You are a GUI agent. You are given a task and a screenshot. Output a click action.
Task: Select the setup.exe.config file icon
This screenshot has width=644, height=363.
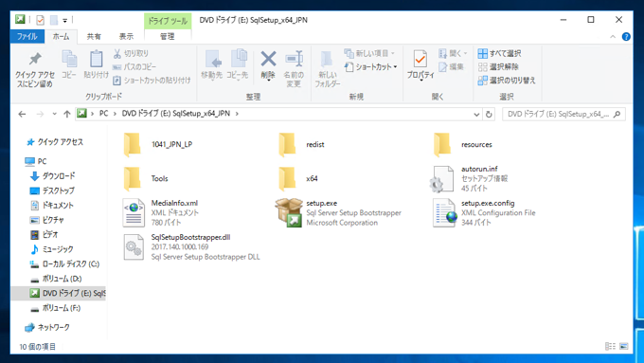click(444, 212)
